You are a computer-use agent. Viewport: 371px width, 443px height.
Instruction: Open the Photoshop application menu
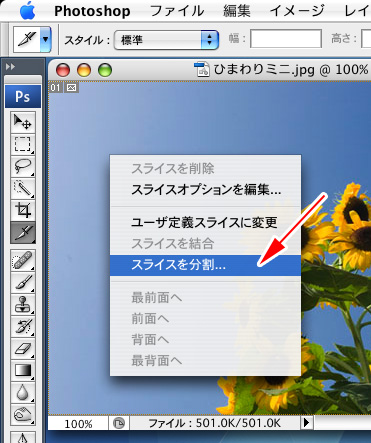92,11
